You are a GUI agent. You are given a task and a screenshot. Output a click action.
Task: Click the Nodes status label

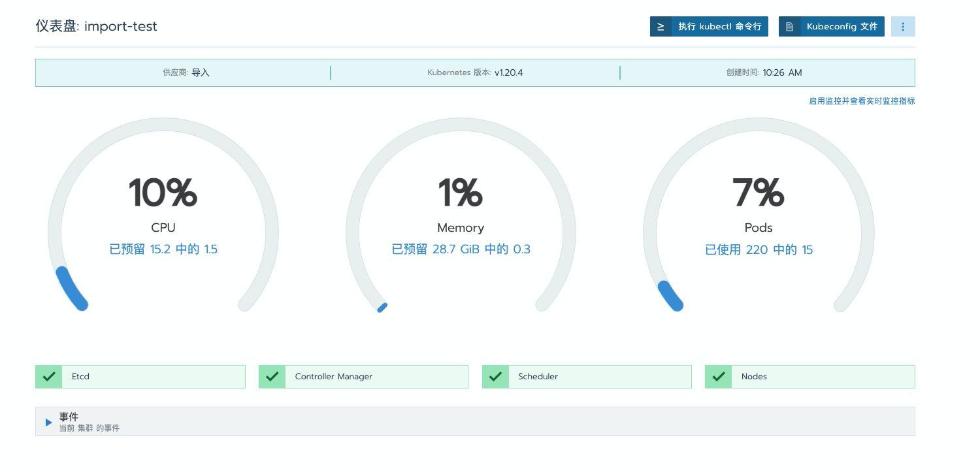point(754,377)
